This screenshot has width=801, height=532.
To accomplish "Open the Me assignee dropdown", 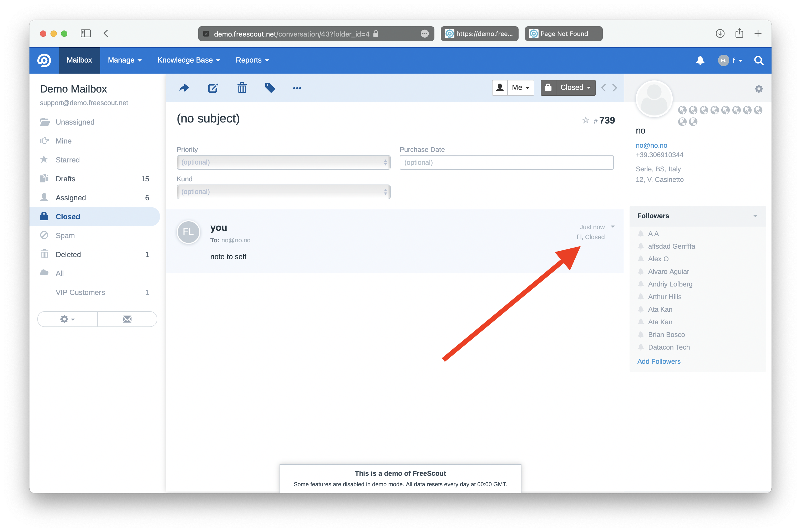I will click(520, 88).
